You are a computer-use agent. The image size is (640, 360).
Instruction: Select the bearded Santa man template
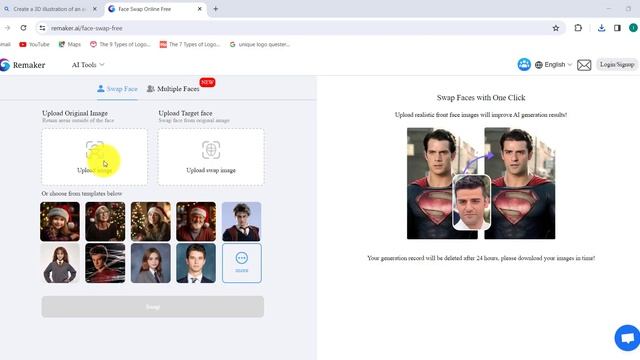tap(196, 222)
